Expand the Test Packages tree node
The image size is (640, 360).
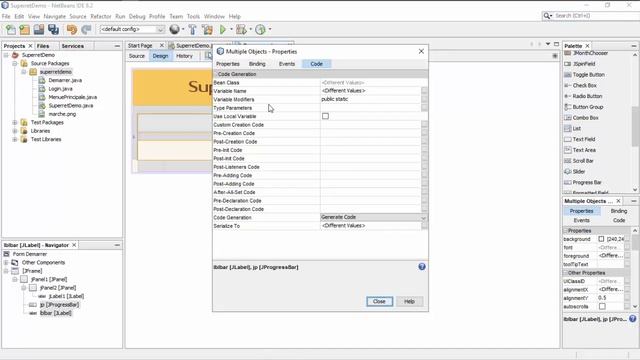coord(15,122)
